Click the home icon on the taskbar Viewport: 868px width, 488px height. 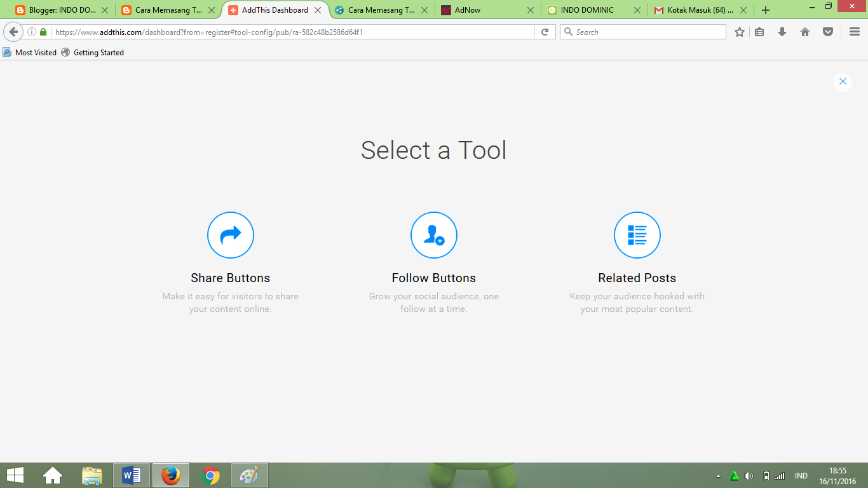click(x=53, y=475)
